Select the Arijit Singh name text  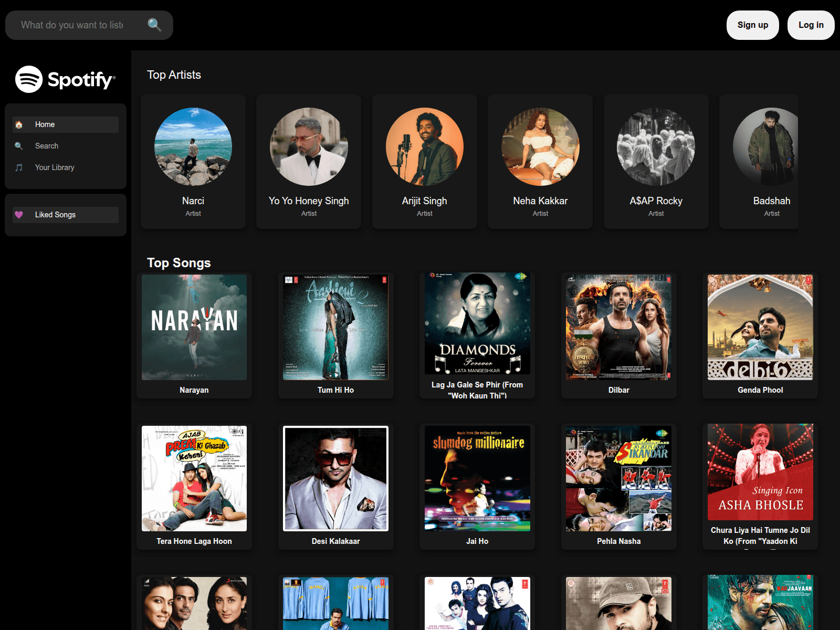[x=425, y=201]
